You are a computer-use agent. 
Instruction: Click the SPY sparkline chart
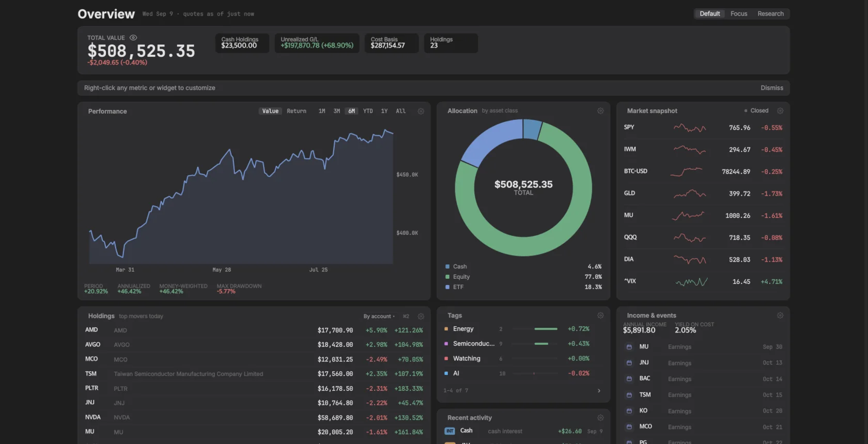690,128
